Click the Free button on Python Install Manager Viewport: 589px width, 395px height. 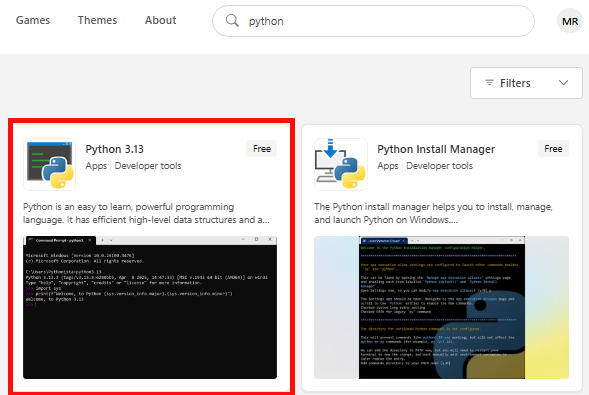[x=553, y=149]
